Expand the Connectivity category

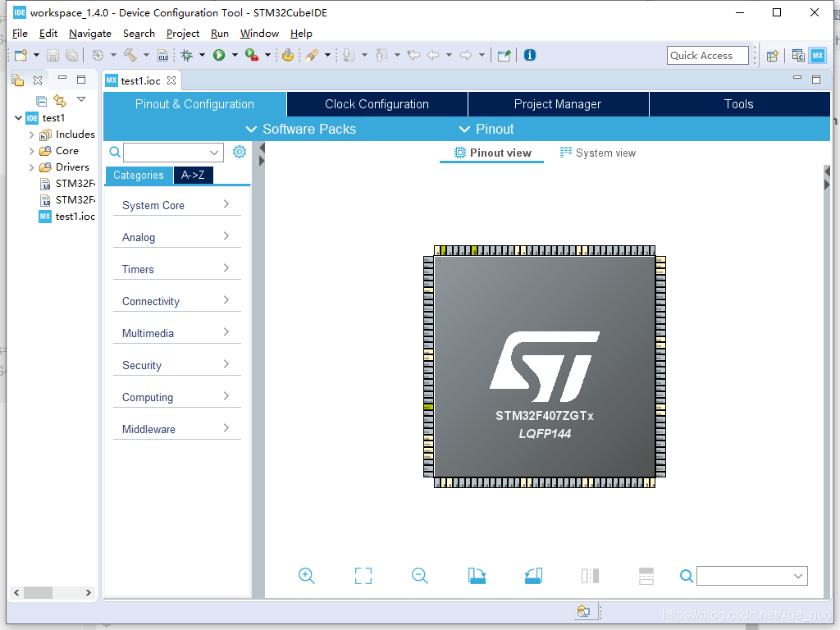(x=177, y=301)
